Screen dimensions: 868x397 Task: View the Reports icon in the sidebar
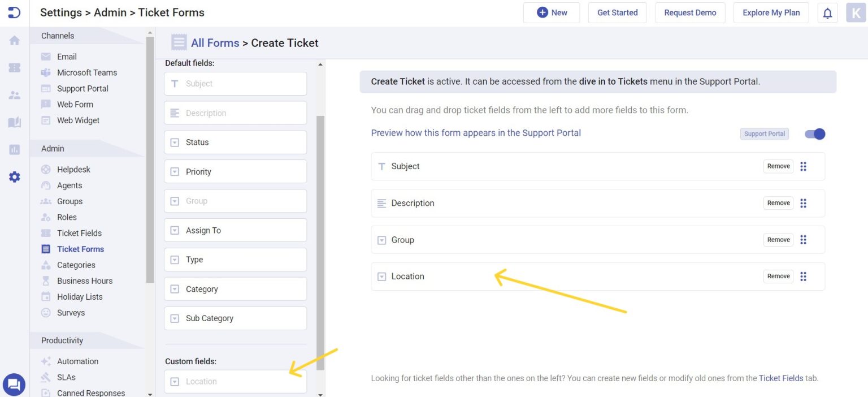[14, 149]
